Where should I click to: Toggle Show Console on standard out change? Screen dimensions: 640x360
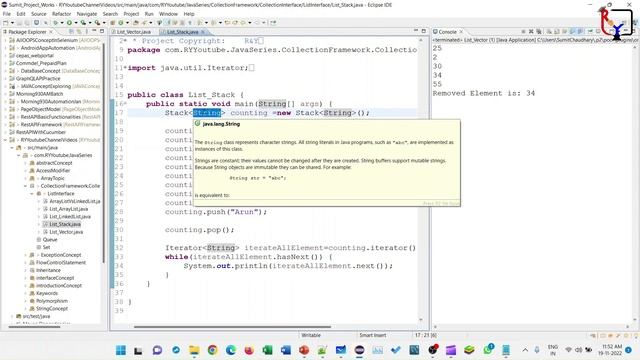(x=572, y=31)
